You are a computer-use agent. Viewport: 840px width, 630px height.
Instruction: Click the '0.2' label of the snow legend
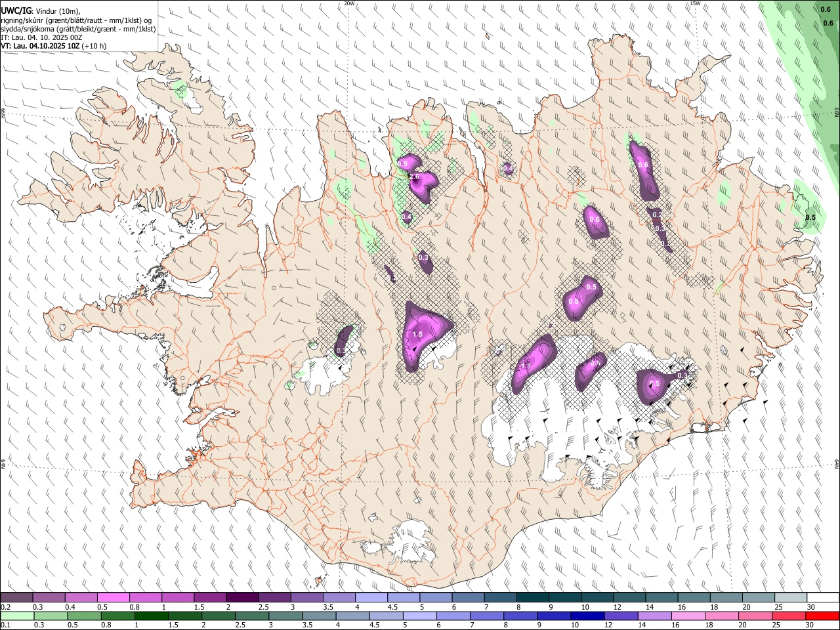(x=6, y=607)
